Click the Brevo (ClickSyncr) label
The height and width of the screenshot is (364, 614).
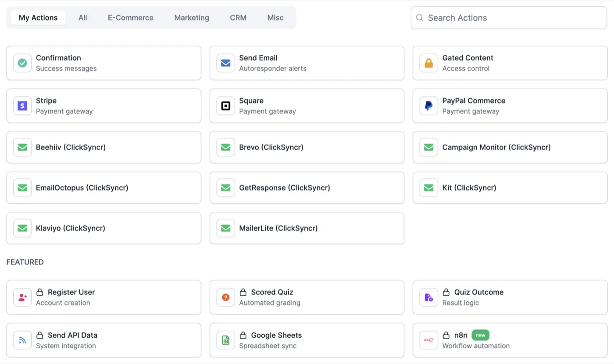271,147
